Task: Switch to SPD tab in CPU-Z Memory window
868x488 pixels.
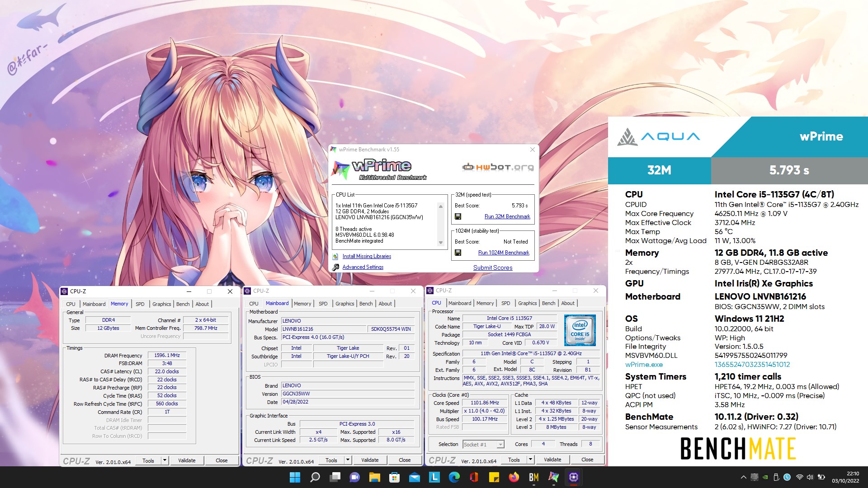Action: click(x=140, y=304)
